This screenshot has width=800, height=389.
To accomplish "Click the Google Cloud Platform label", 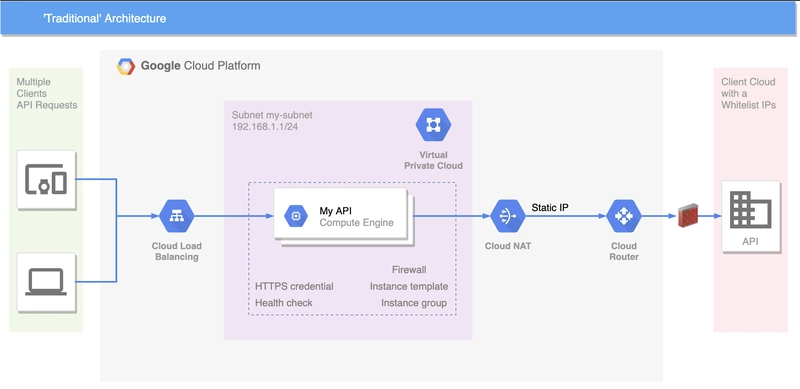I will coord(201,66).
